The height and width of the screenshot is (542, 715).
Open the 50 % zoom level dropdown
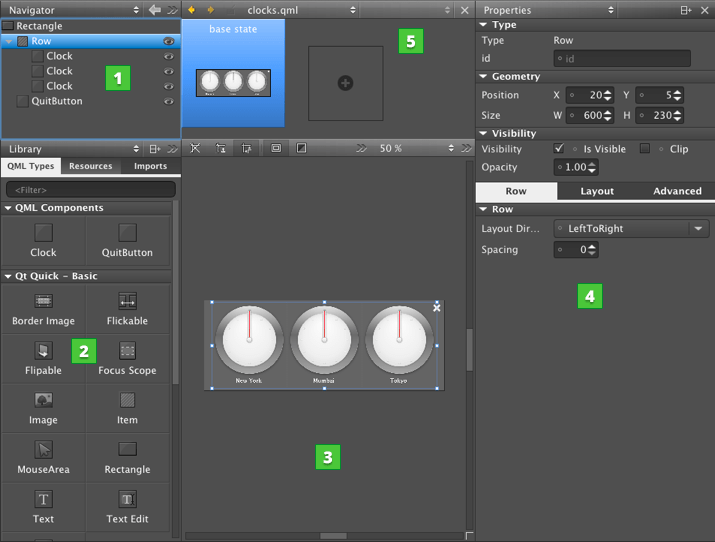[x=416, y=148]
